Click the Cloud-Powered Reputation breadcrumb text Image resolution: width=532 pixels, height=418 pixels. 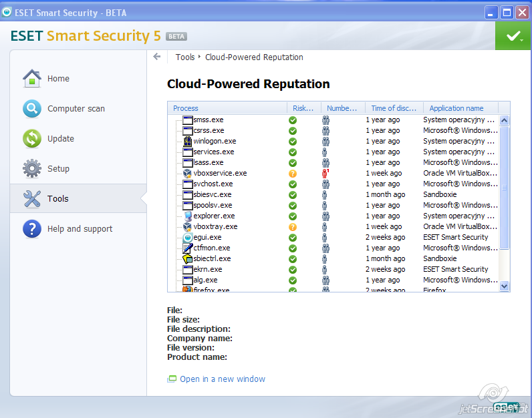pyautogui.click(x=254, y=57)
